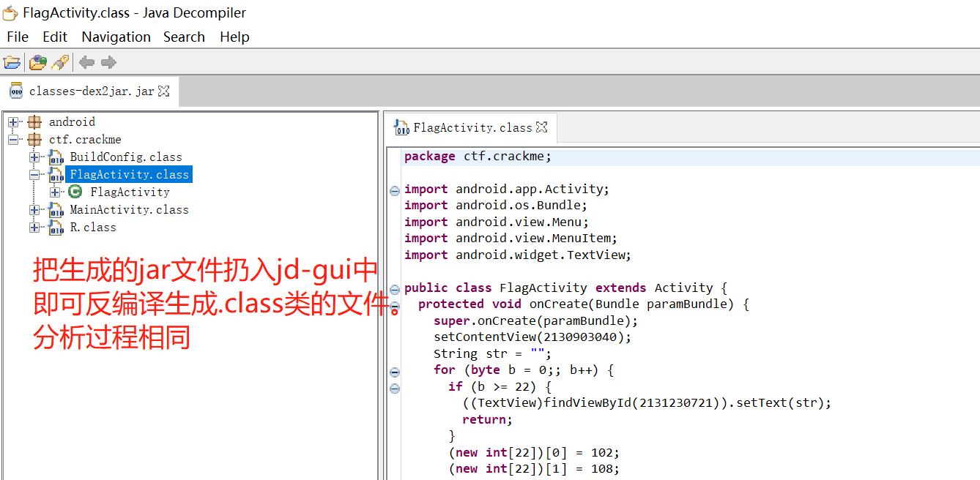This screenshot has height=480, width=980.
Task: Click the BuildConfig.class file icon
Action: 56,157
